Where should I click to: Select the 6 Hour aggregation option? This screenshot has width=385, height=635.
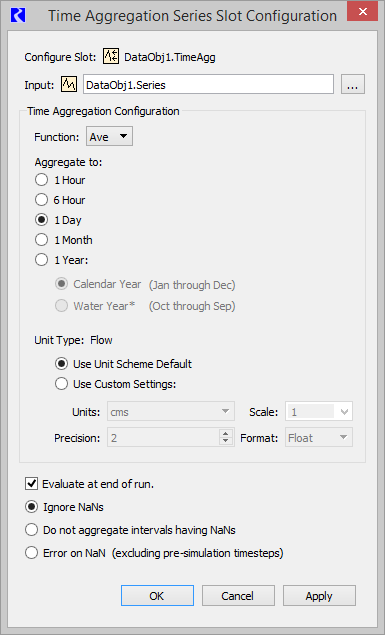(x=41, y=200)
